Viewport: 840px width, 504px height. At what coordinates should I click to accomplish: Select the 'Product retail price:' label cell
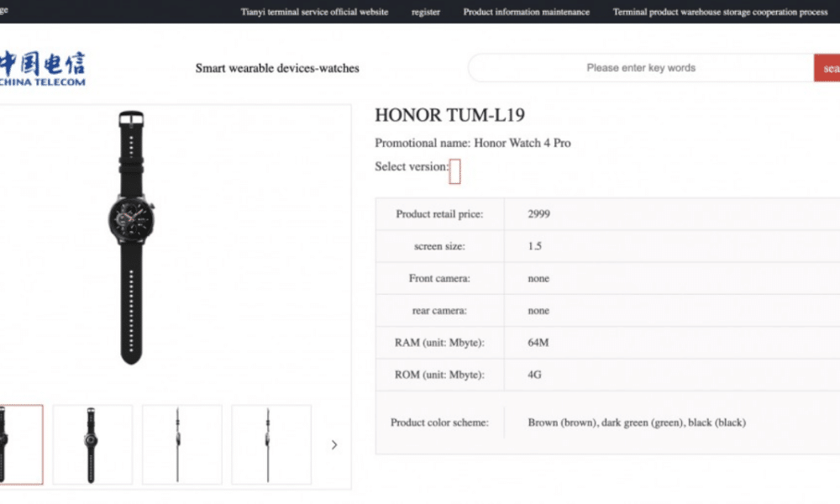click(x=440, y=213)
